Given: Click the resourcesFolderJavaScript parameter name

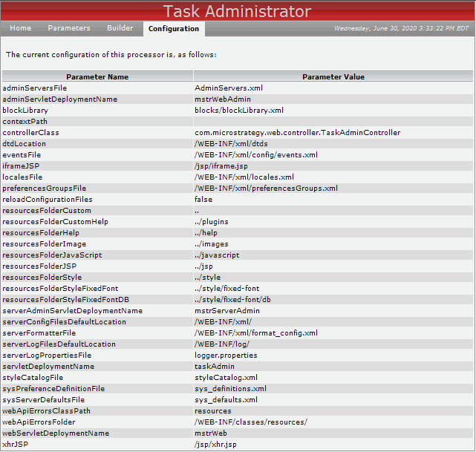Looking at the screenshot, I should (x=52, y=255).
